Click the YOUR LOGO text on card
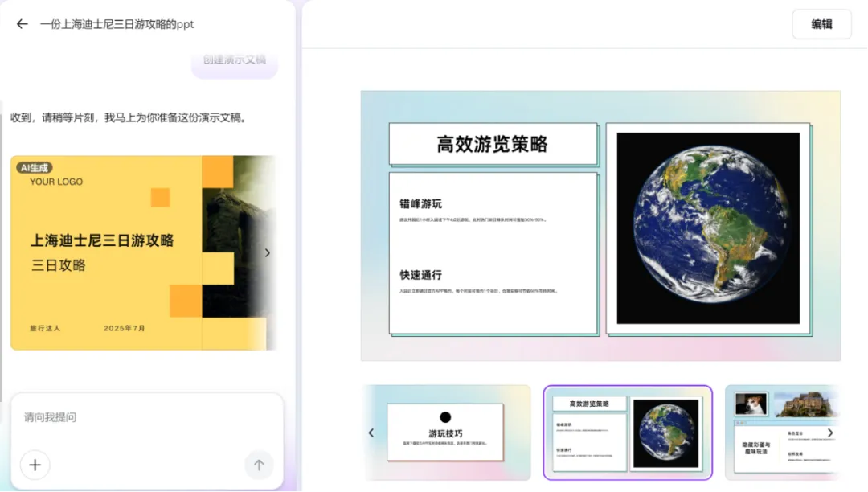 [x=56, y=182]
